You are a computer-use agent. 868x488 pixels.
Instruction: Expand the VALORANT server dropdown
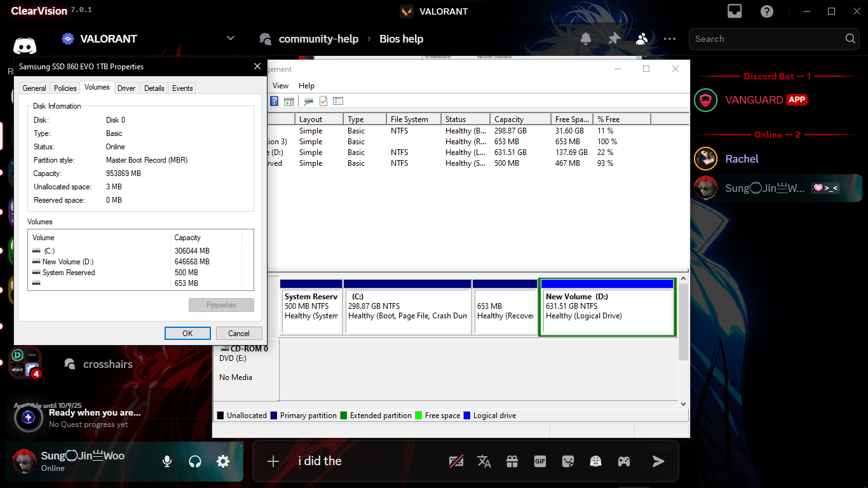point(231,39)
